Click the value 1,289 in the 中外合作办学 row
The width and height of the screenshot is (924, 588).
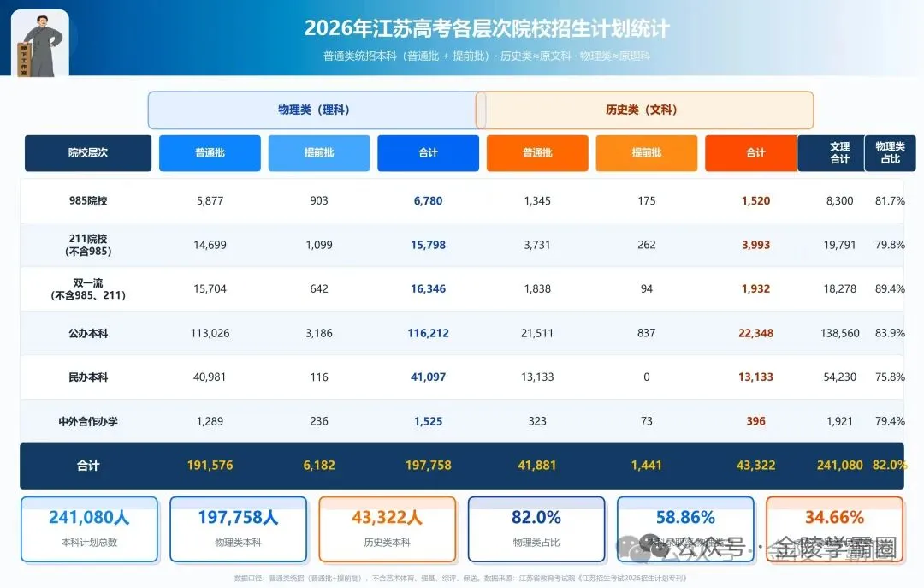click(210, 421)
